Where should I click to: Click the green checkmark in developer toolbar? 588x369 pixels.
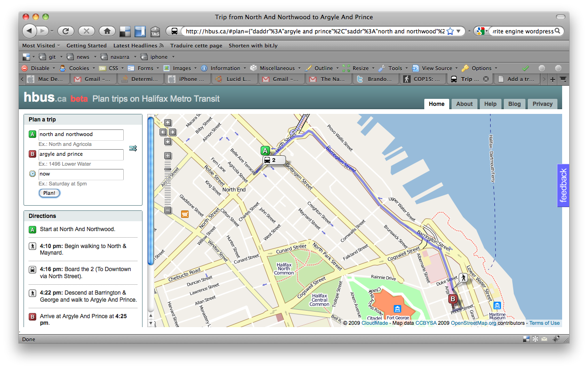pos(525,68)
